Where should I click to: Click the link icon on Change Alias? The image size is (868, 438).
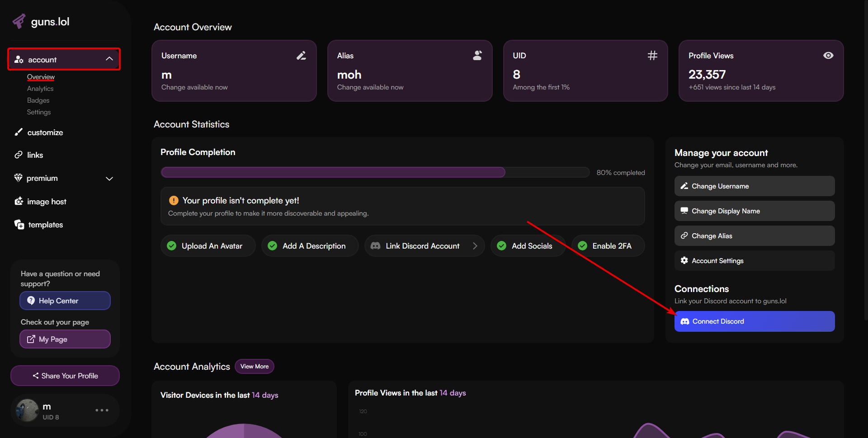coord(684,235)
